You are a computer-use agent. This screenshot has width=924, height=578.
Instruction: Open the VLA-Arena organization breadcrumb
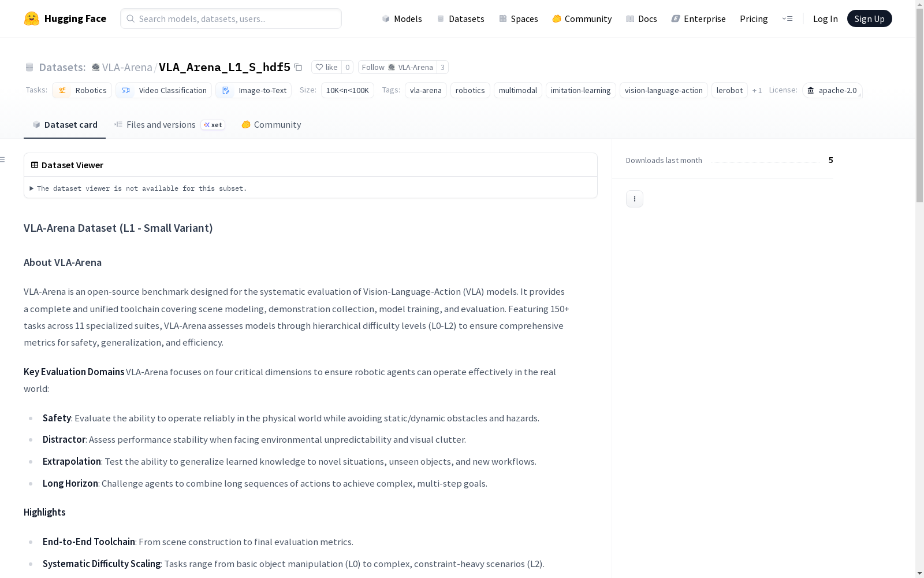pos(127,67)
